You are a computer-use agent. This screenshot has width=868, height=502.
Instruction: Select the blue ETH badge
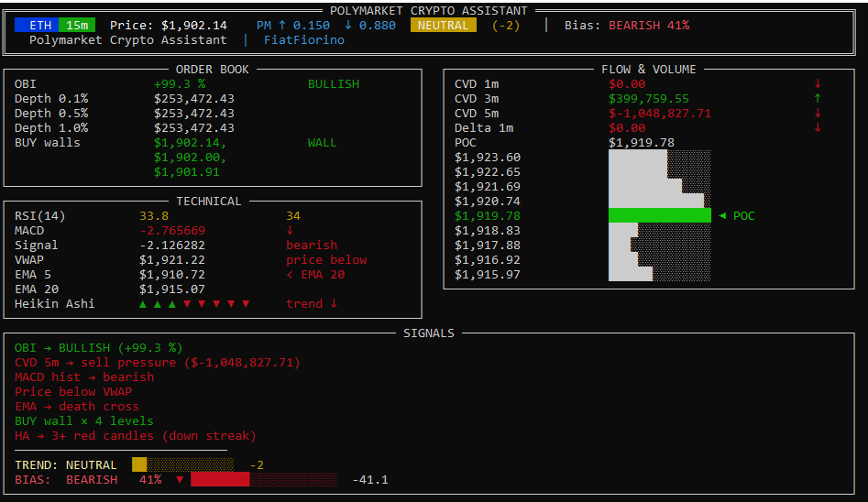37,25
